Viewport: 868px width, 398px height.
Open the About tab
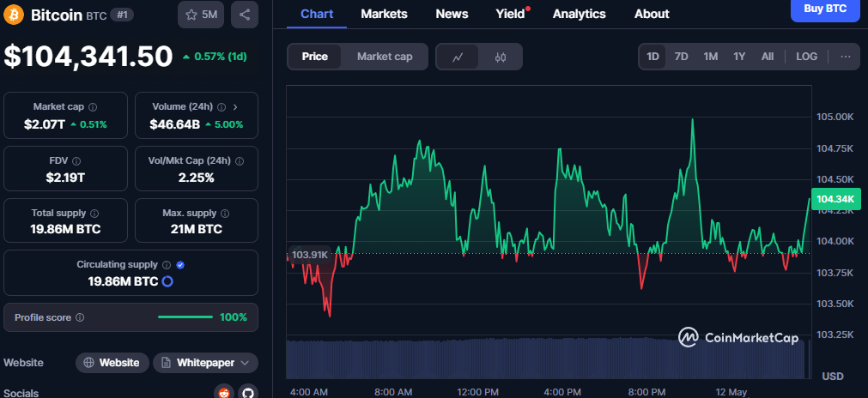click(x=652, y=14)
